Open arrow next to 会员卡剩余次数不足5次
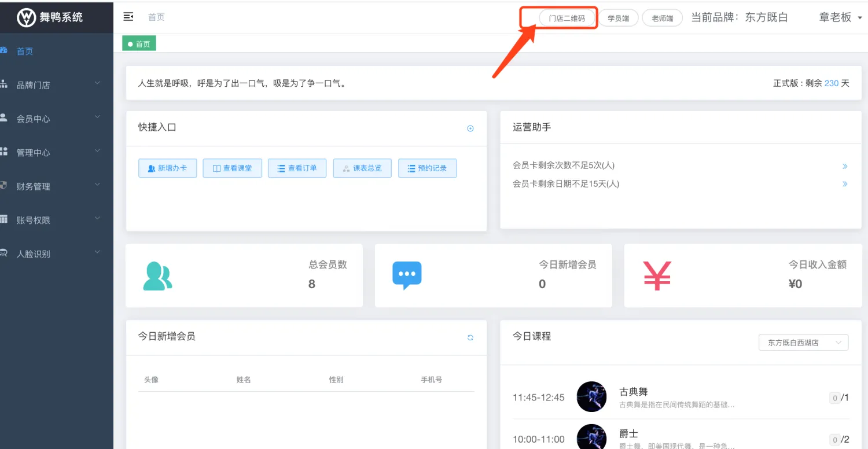868x449 pixels. (845, 166)
